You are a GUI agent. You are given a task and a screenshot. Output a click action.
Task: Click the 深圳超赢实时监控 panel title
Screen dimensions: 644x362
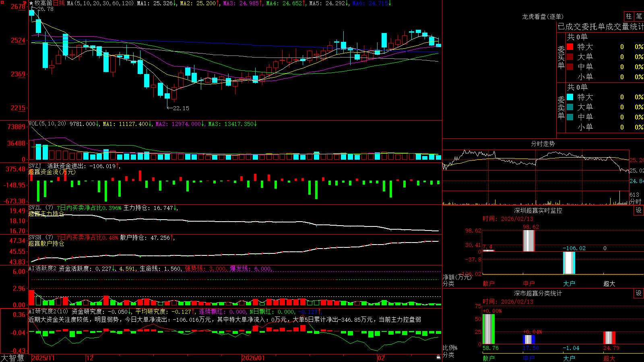tap(538, 210)
